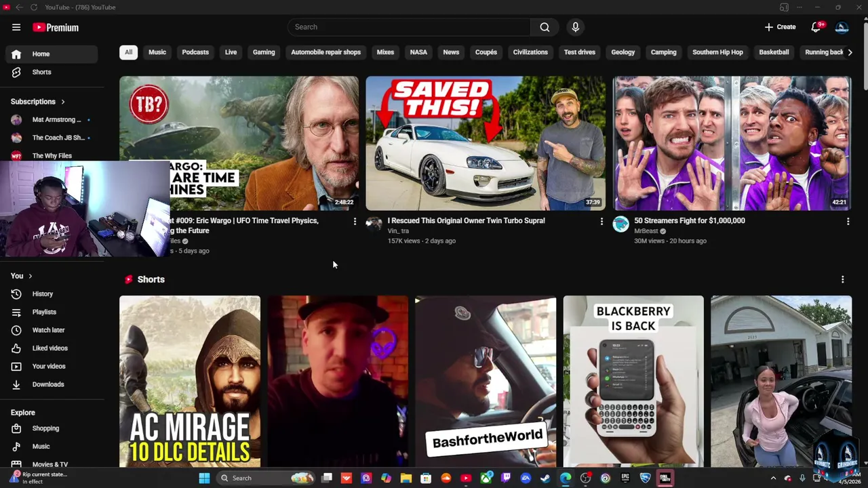Open the Steam app in taskbar
This screenshot has height=488, width=868.
(545, 478)
